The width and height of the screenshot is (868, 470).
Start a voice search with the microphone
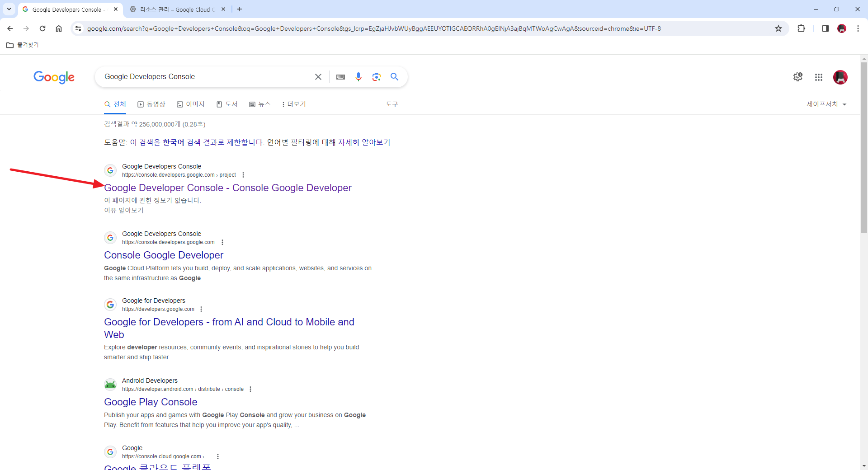(359, 77)
